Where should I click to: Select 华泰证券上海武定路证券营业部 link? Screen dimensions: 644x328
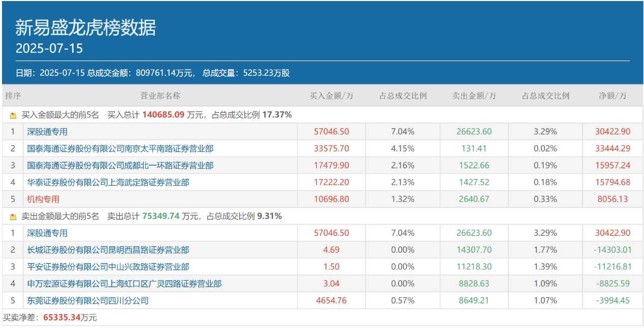tap(108, 182)
